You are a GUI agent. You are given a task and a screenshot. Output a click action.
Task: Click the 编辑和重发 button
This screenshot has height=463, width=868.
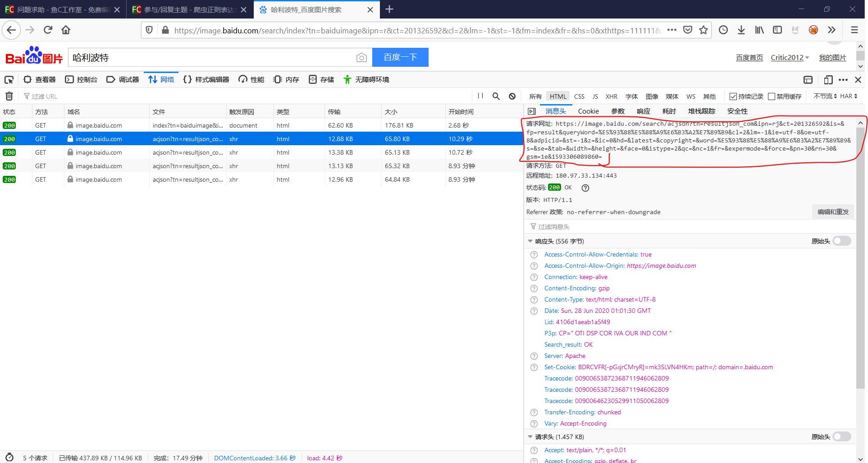[x=833, y=212]
